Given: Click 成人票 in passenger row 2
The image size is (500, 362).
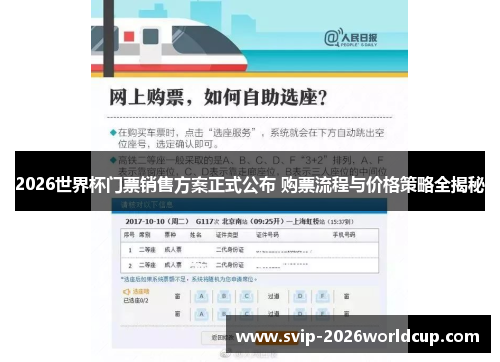Looking at the screenshot, I should 173,265.
